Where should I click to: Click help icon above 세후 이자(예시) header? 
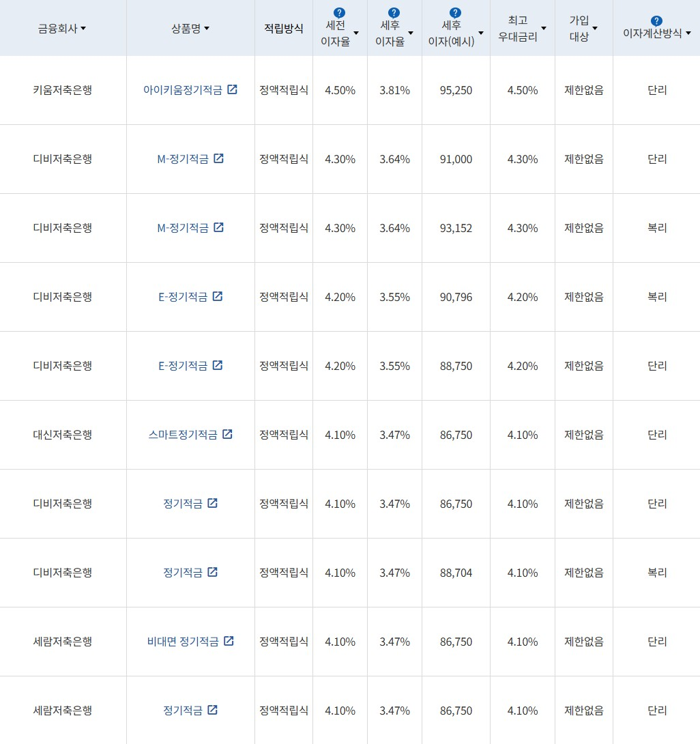(455, 13)
